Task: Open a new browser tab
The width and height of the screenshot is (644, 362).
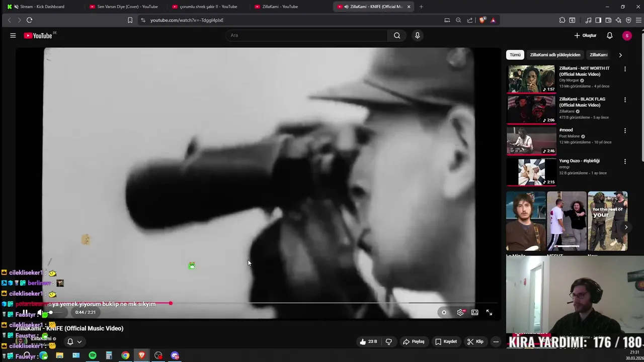Action: click(x=421, y=7)
